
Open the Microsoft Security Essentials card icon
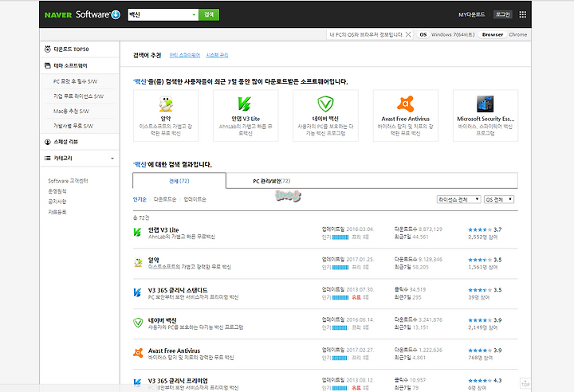tap(485, 104)
